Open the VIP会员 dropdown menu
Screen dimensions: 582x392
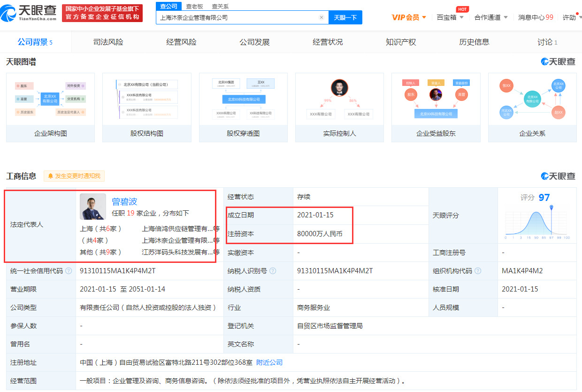click(x=409, y=17)
